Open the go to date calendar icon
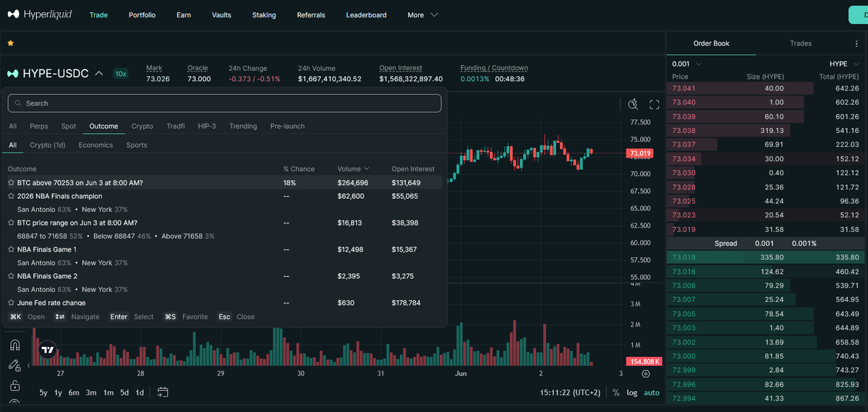 click(163, 392)
